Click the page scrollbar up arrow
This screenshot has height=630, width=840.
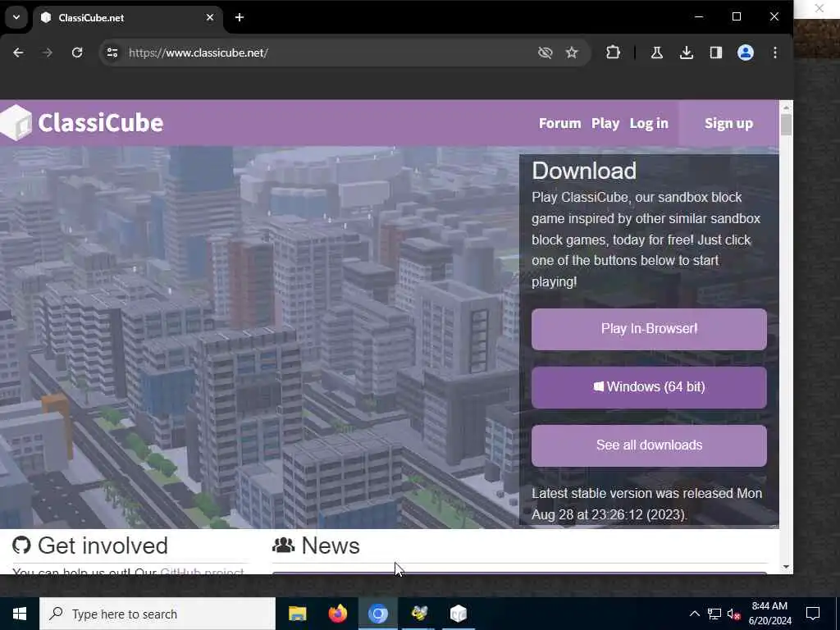(786, 107)
